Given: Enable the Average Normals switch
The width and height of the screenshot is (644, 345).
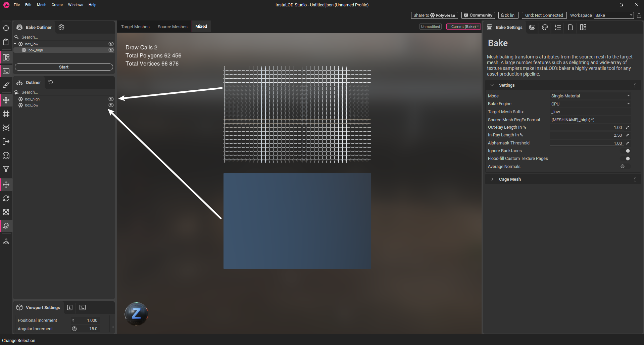Looking at the screenshot, I should [x=624, y=166].
